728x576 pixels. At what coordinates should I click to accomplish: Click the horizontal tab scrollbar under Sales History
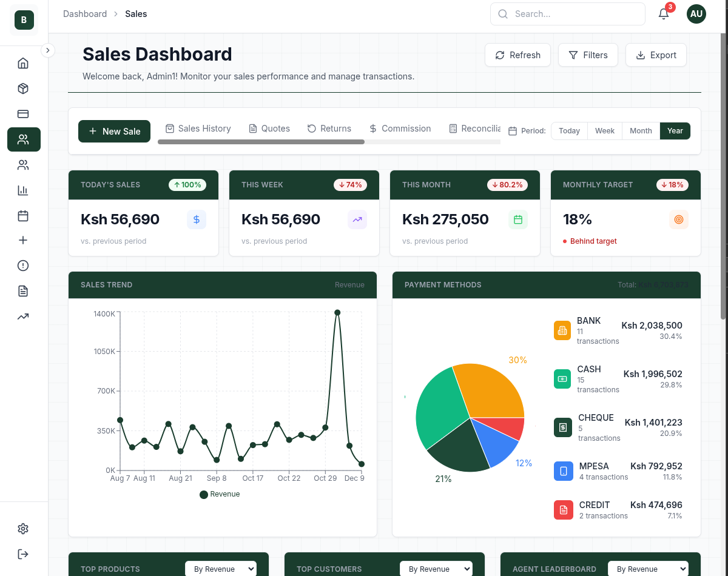point(261,142)
